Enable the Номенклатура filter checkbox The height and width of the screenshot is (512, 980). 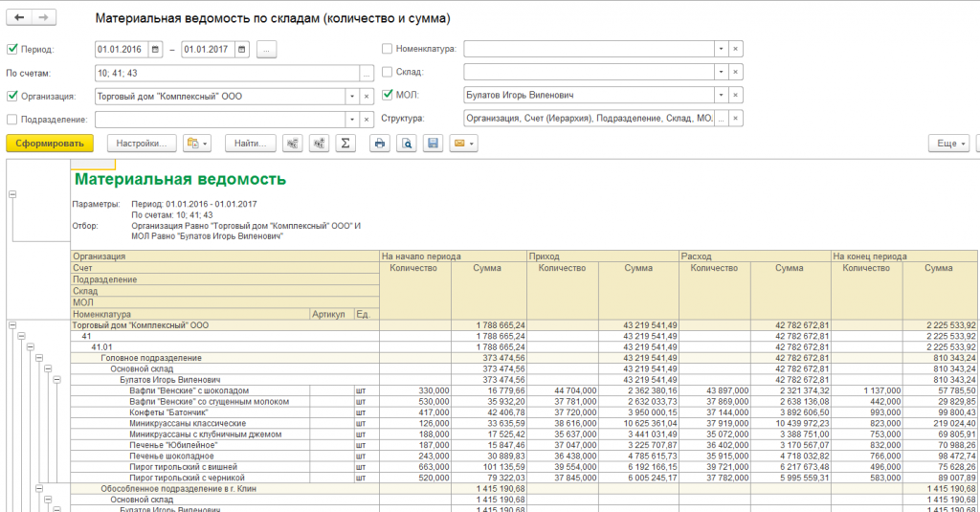[x=387, y=48]
